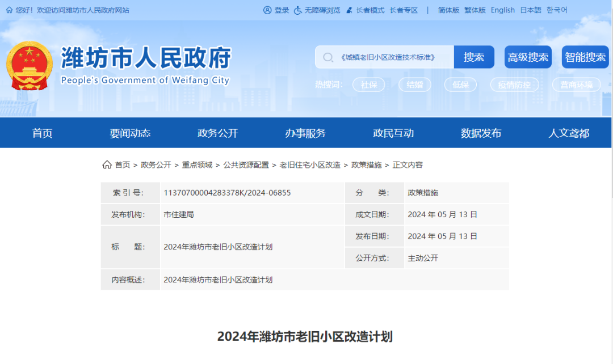Open the 政务公开 navigation tab

pos(218,133)
